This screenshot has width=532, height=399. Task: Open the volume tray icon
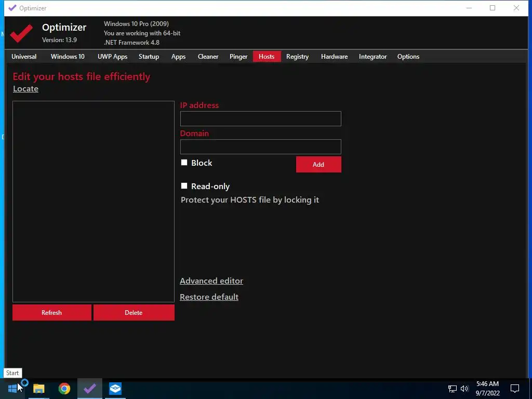[x=464, y=389]
